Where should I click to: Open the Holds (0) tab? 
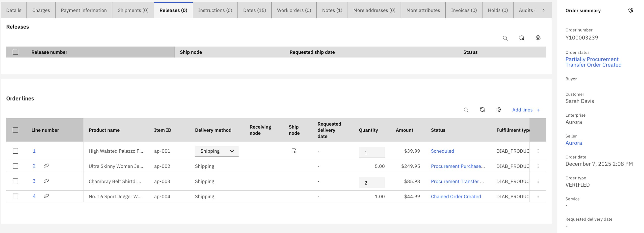[498, 10]
